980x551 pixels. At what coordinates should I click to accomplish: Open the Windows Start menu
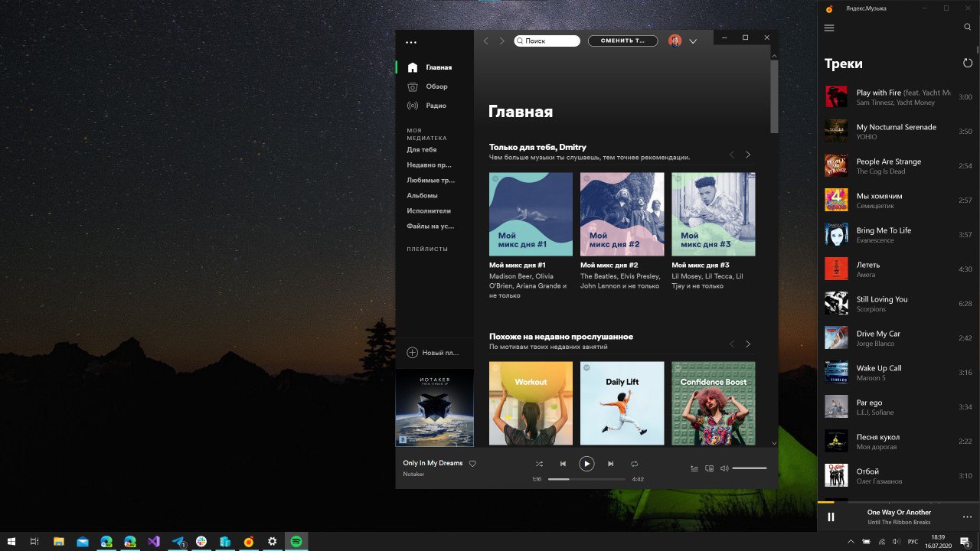pyautogui.click(x=11, y=542)
